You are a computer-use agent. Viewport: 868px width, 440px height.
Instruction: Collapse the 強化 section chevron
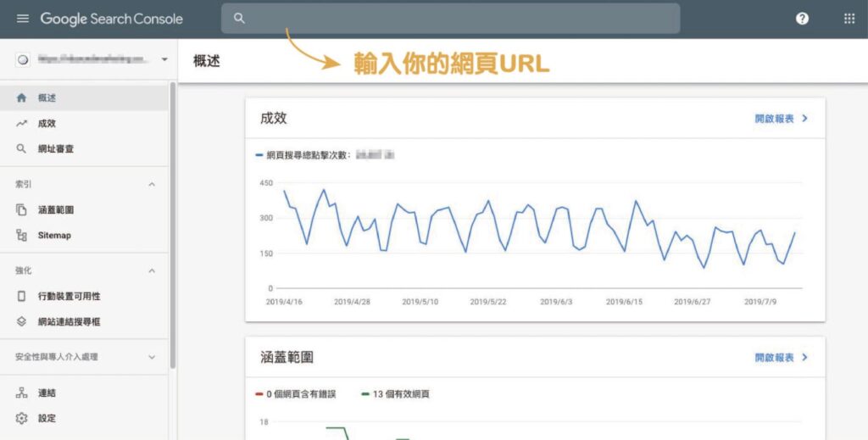point(152,270)
